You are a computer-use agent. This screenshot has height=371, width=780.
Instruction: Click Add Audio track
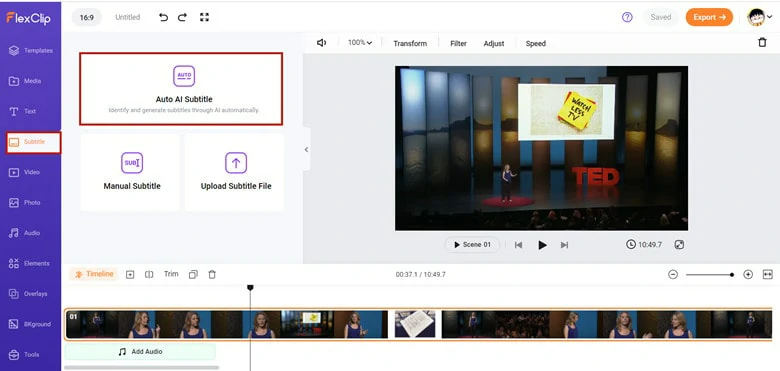click(x=140, y=352)
